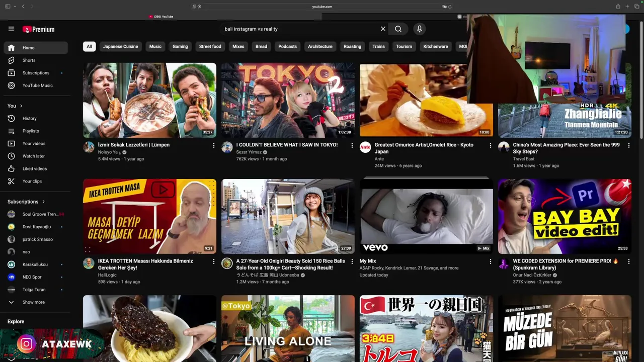The height and width of the screenshot is (362, 644).
Task: Open Dost Kayaoğlu channel subscription
Action: [x=36, y=227]
